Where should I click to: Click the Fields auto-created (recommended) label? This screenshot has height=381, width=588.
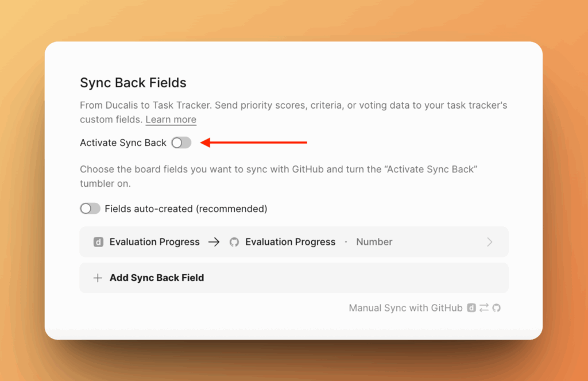coord(185,209)
